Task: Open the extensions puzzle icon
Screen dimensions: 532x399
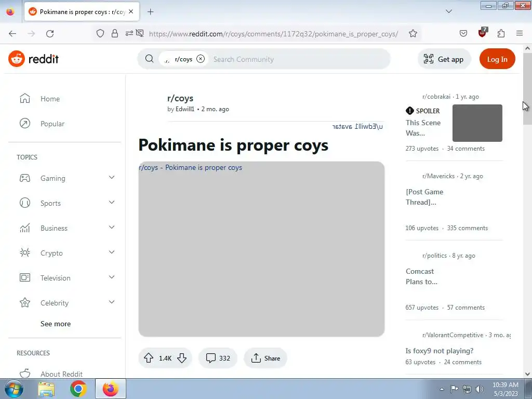Action: pos(501,33)
